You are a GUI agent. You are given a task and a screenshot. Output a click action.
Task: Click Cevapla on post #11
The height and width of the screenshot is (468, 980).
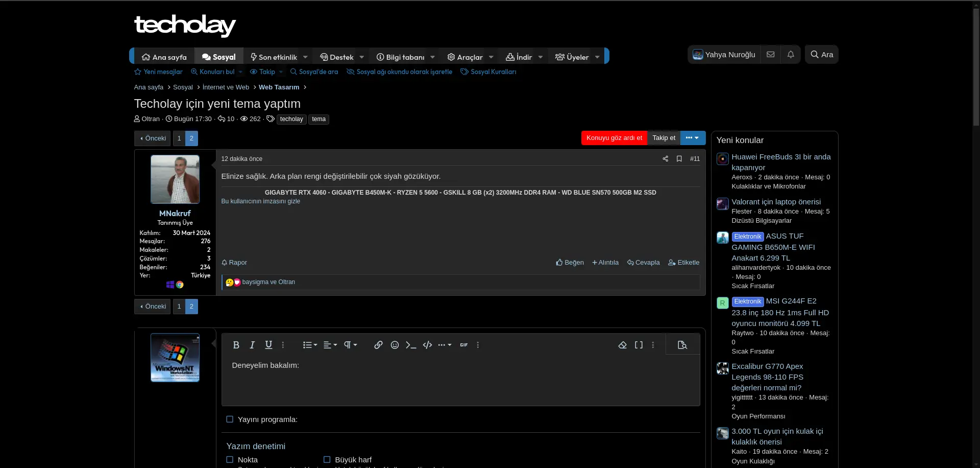click(x=643, y=263)
